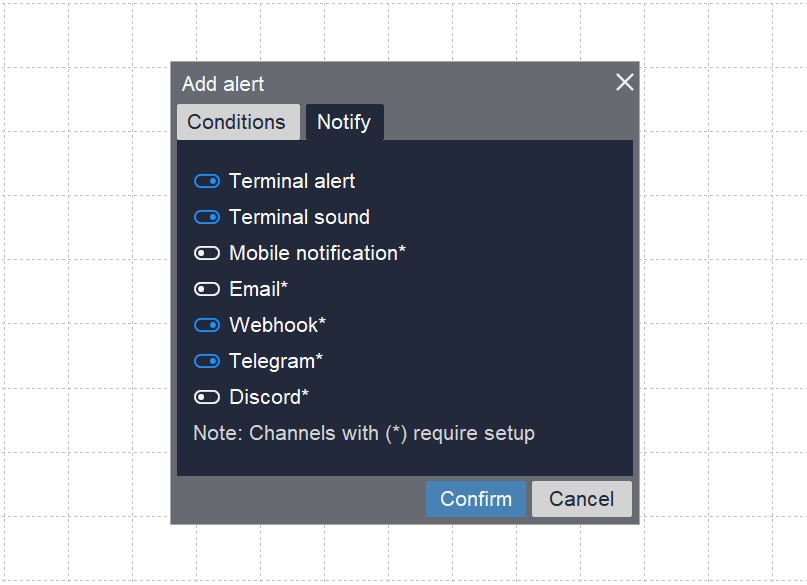Click the "Terminal alert" label text
Viewport: 807px width, 585px height.
pyautogui.click(x=292, y=181)
